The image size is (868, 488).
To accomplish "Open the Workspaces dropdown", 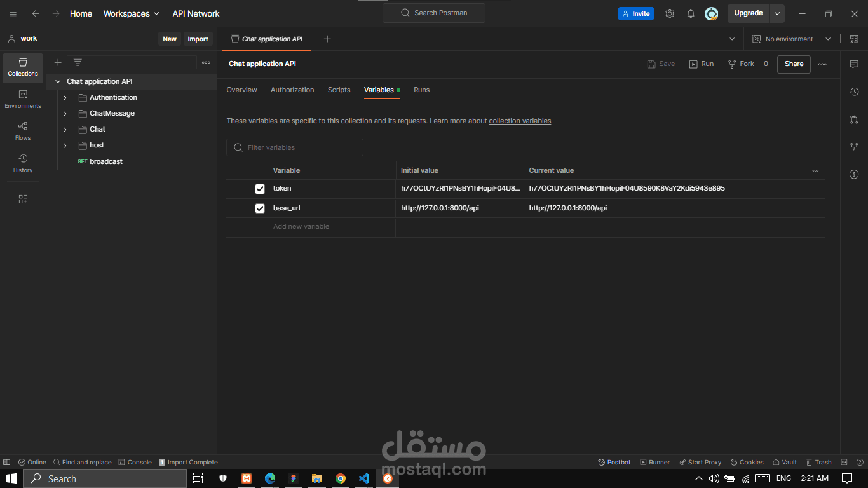I will [x=131, y=13].
